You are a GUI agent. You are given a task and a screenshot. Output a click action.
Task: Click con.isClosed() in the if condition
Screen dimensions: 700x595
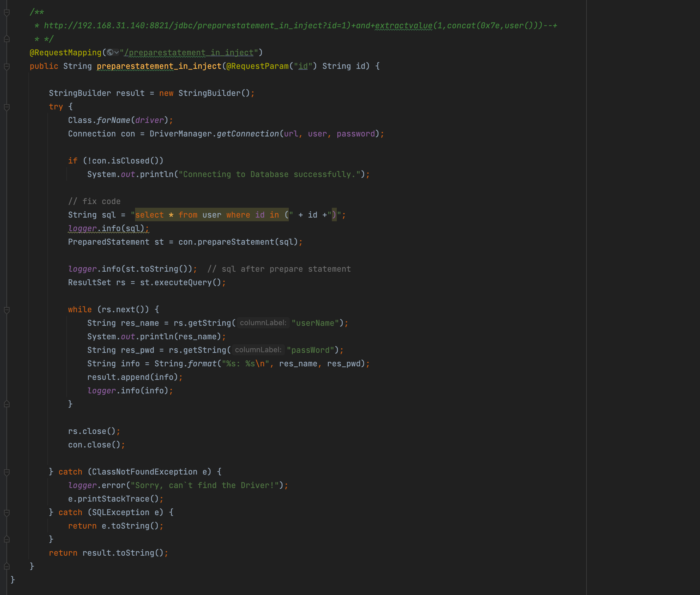pyautogui.click(x=125, y=161)
